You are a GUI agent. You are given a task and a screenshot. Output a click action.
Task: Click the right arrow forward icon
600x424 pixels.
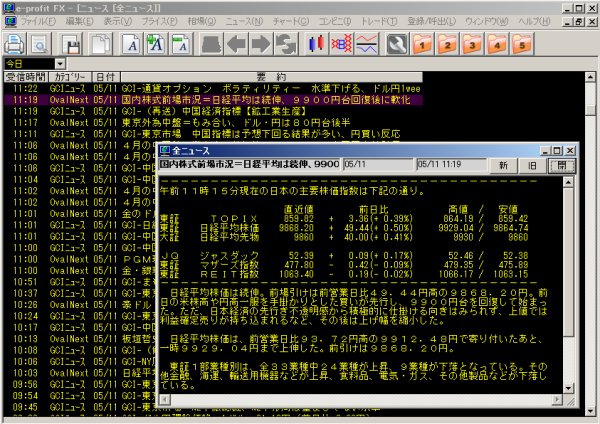coord(261,44)
